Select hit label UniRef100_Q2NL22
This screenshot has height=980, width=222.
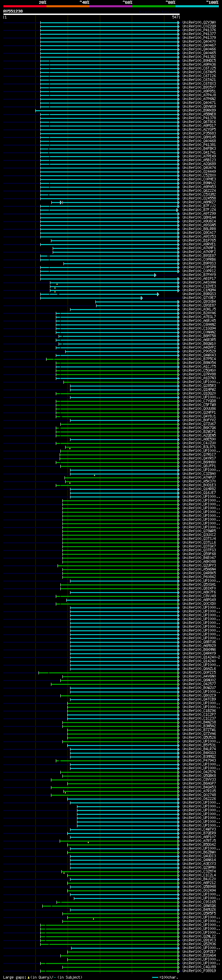pos(199,936)
